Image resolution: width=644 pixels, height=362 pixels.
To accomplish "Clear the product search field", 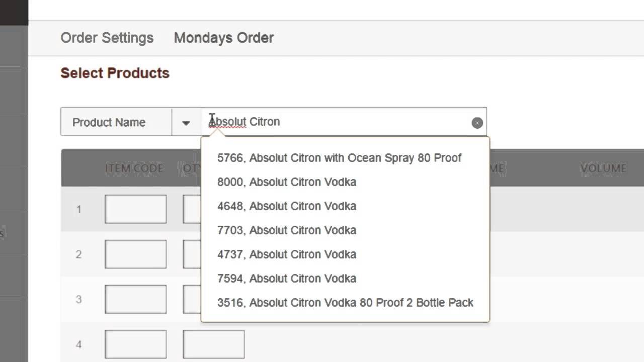I will click(477, 123).
